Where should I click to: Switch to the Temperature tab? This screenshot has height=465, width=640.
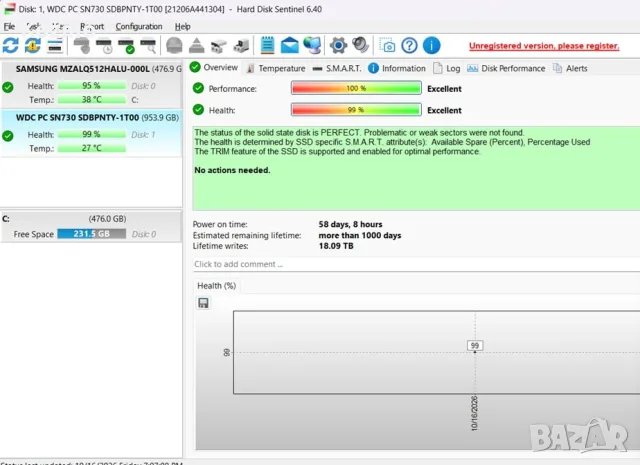276,68
